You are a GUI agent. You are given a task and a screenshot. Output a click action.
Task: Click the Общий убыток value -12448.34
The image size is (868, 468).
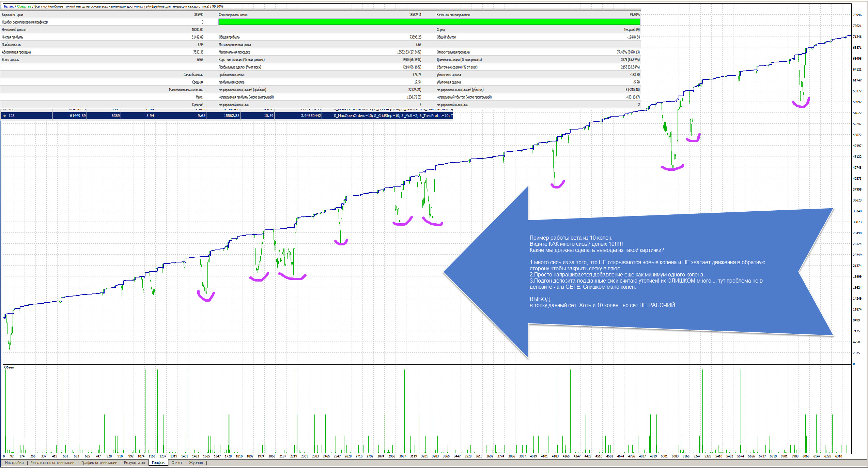click(x=633, y=37)
